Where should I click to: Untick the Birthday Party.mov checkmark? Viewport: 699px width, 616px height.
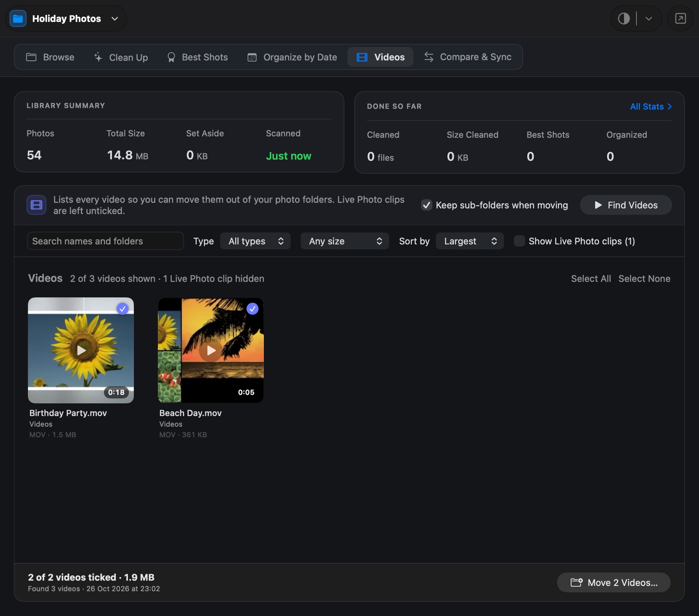tap(123, 309)
